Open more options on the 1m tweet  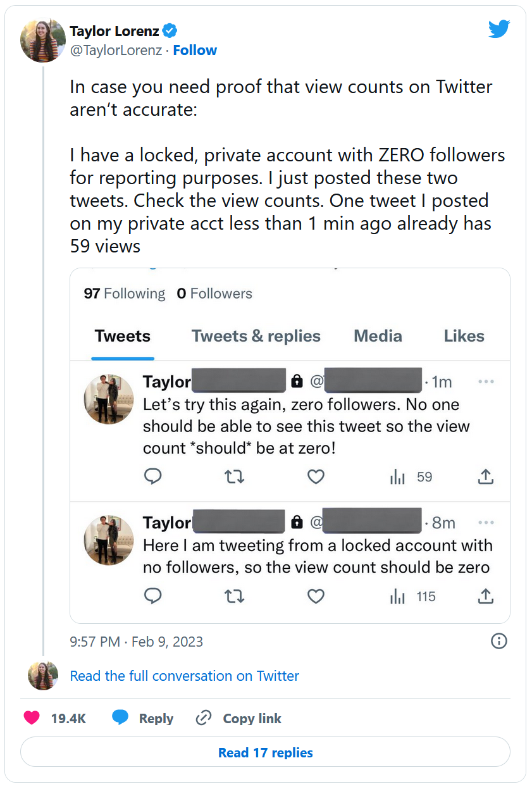(486, 382)
